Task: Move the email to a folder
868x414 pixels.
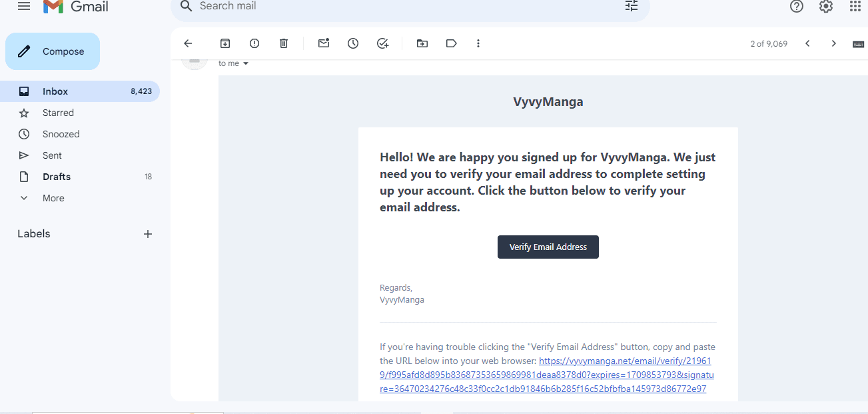Action: [x=422, y=43]
